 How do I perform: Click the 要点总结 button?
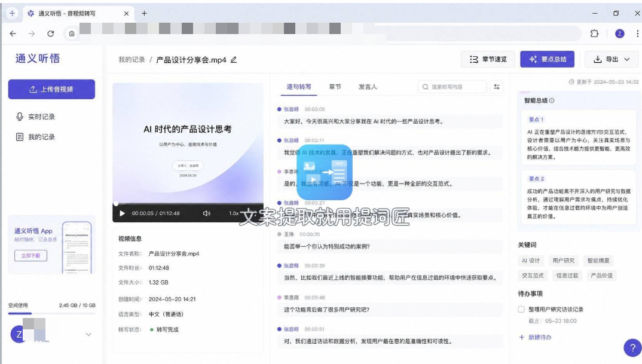click(547, 59)
